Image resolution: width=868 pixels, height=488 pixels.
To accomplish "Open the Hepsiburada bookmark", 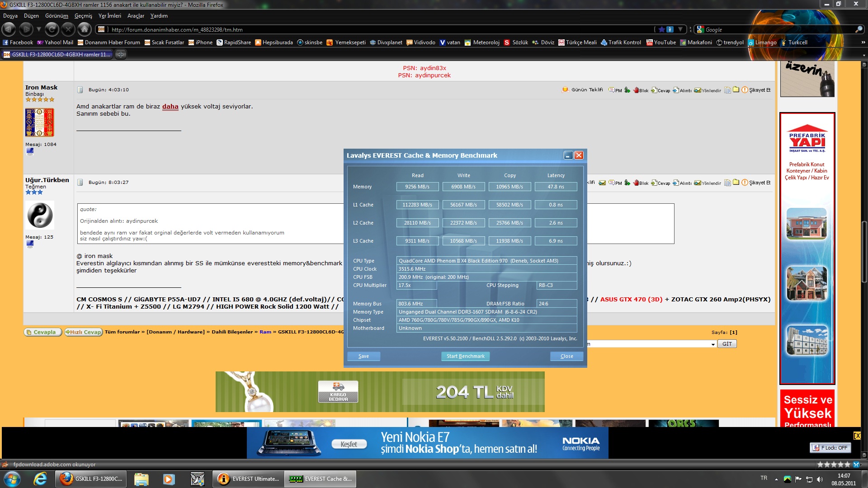I will point(274,42).
